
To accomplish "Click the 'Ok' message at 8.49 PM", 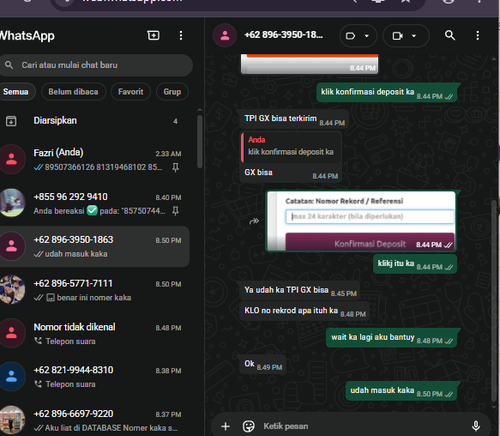I will point(263,364).
